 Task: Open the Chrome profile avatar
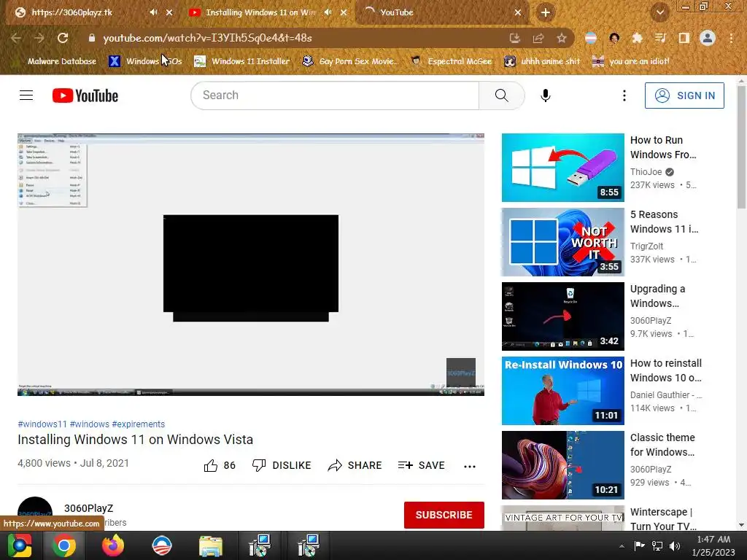[708, 38]
